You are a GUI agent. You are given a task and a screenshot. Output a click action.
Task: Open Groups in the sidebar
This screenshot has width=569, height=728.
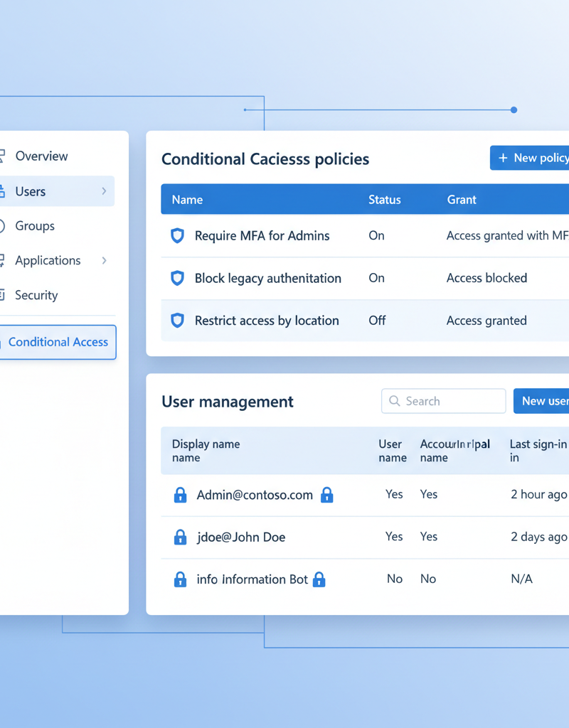coord(35,226)
